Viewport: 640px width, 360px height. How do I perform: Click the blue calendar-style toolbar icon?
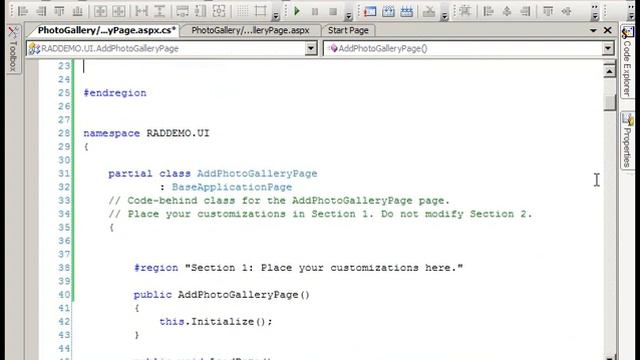pos(388,11)
